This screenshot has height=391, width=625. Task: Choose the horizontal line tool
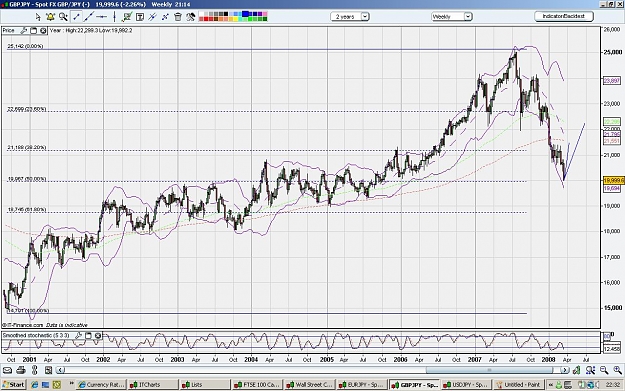(x=102, y=17)
